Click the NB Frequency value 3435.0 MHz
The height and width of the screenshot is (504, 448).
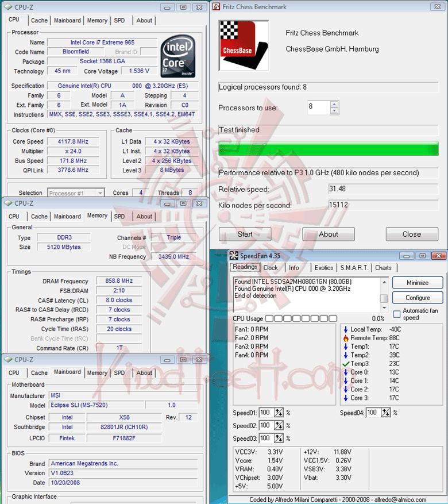(x=173, y=257)
